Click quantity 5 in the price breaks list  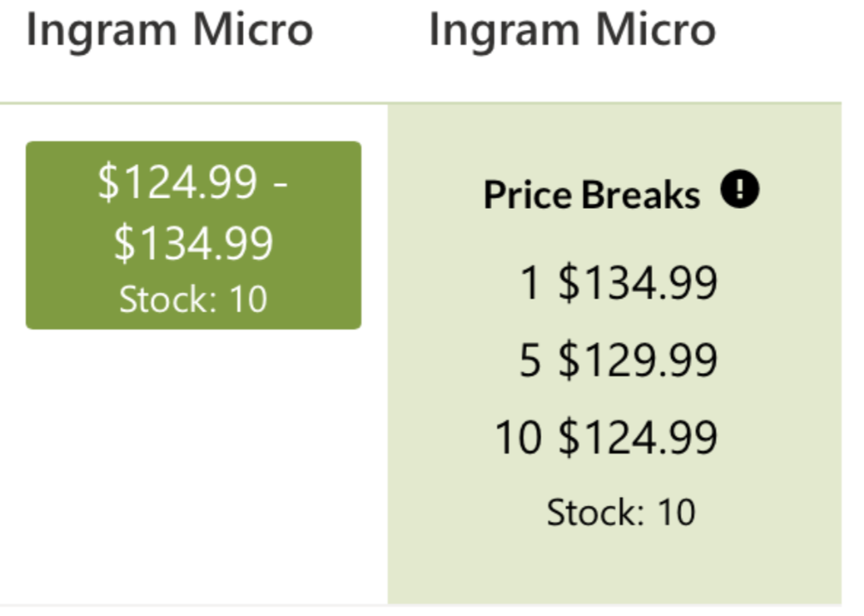[530, 360]
